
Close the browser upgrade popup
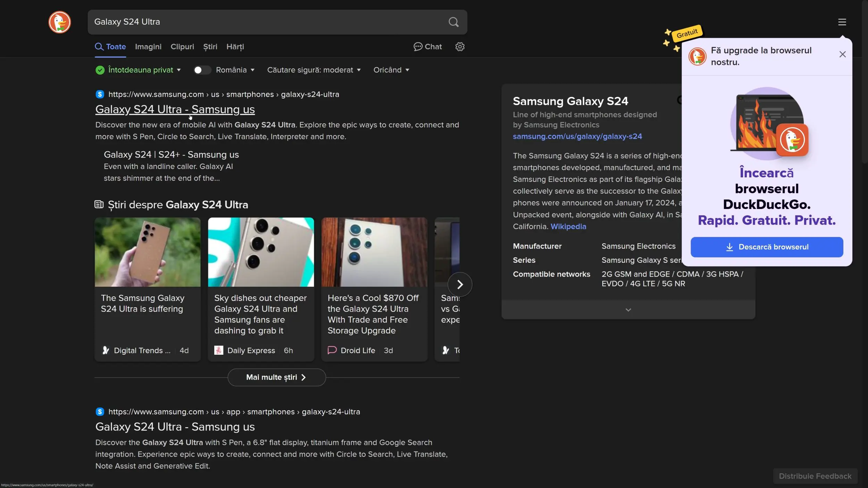click(x=842, y=54)
